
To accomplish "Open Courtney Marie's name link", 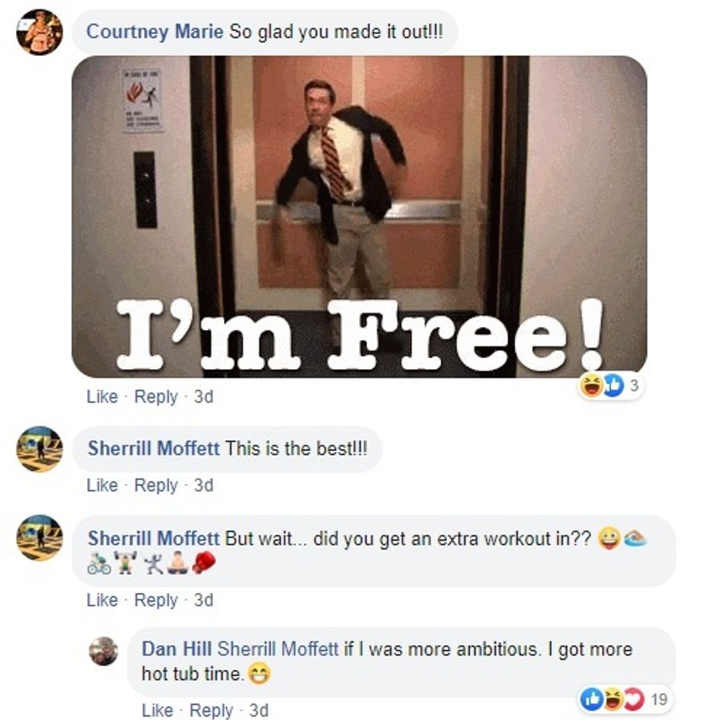I will click(x=154, y=32).
